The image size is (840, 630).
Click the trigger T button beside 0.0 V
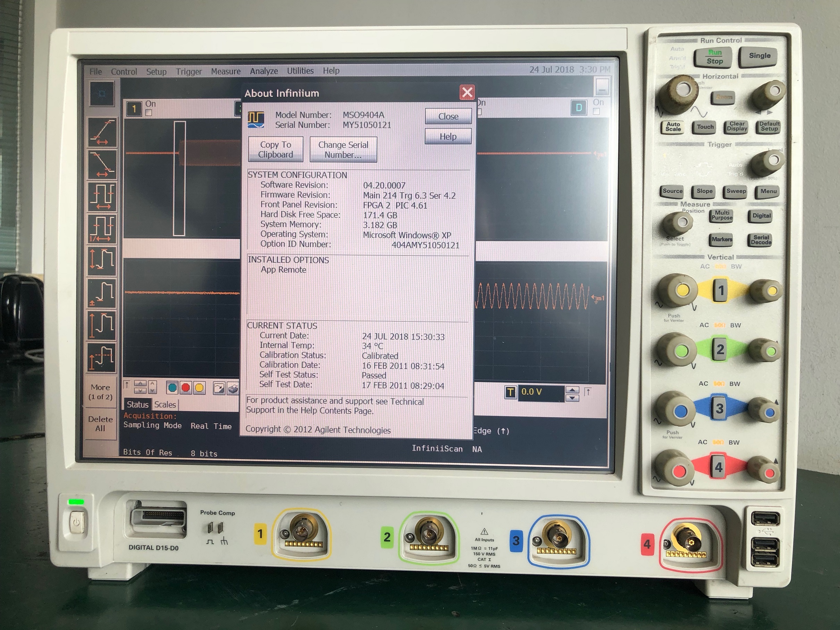[x=510, y=392]
